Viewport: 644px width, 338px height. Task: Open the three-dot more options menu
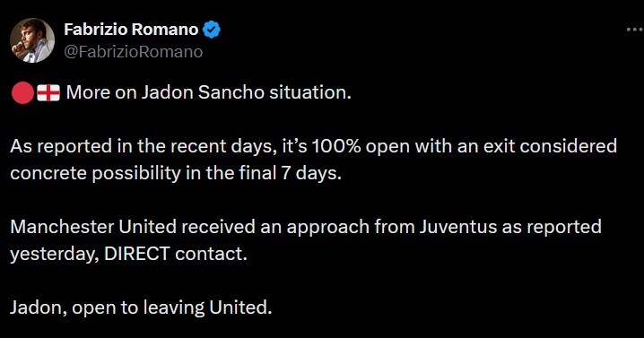click(635, 30)
